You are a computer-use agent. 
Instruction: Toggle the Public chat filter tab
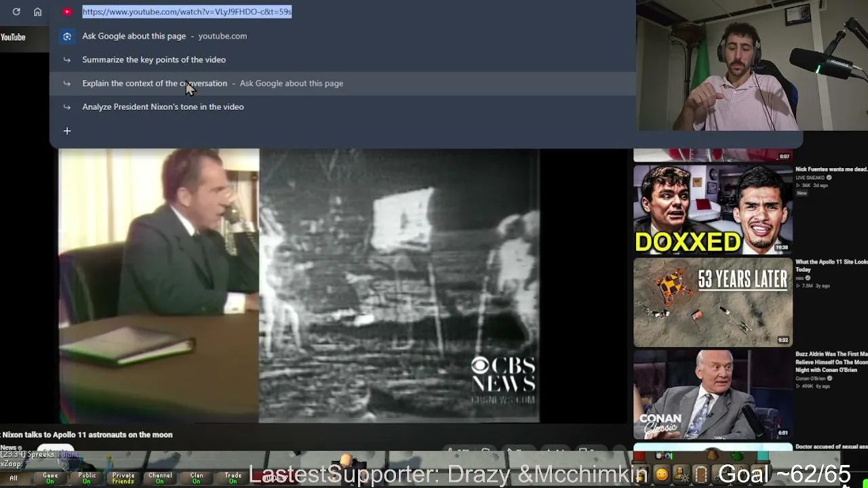(x=87, y=478)
